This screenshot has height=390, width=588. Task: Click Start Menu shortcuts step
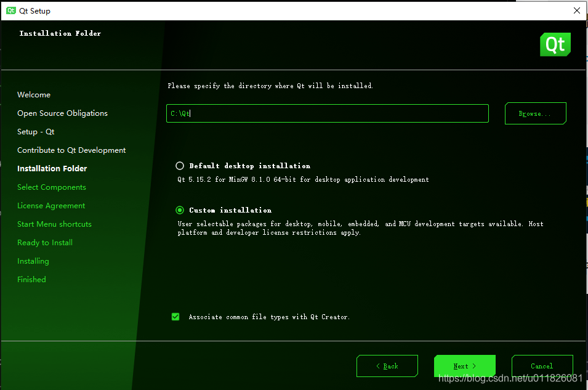pos(54,224)
